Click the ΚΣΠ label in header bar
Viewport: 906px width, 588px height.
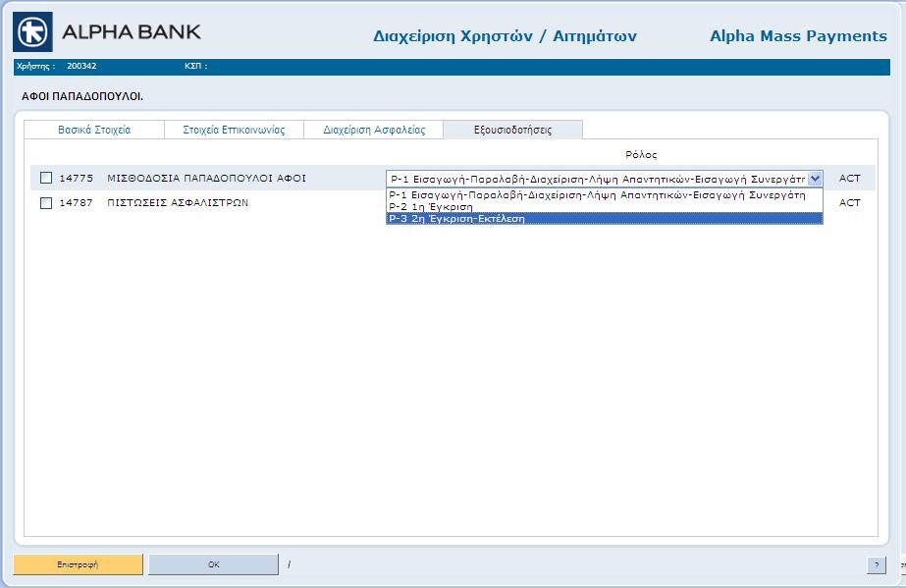tap(196, 66)
